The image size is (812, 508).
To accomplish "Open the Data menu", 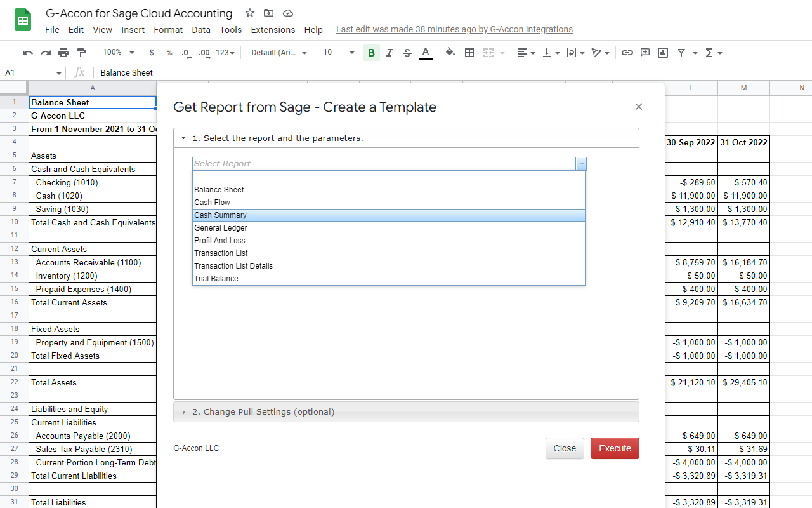I will 201,30.
